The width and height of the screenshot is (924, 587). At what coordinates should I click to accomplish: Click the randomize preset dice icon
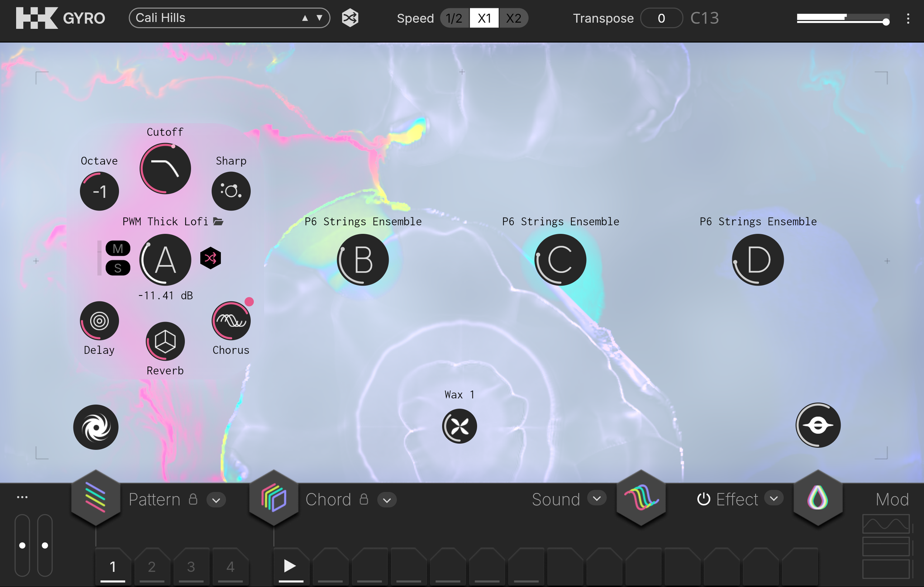350,18
